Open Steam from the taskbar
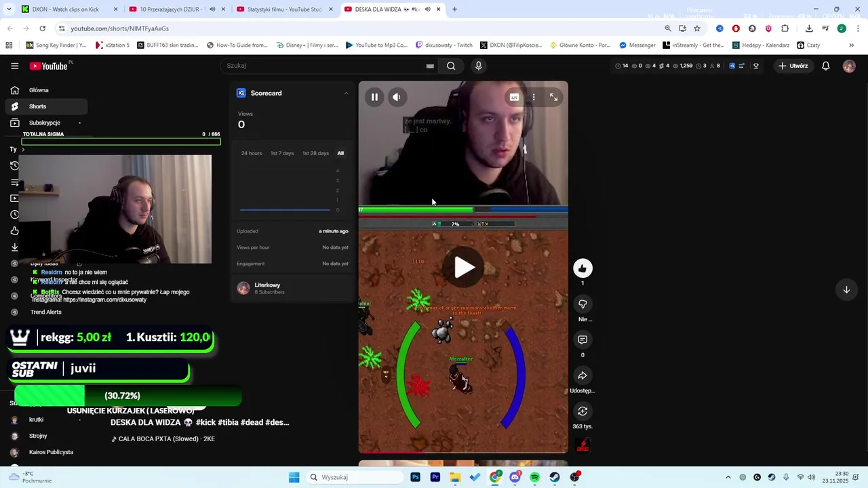 555,477
